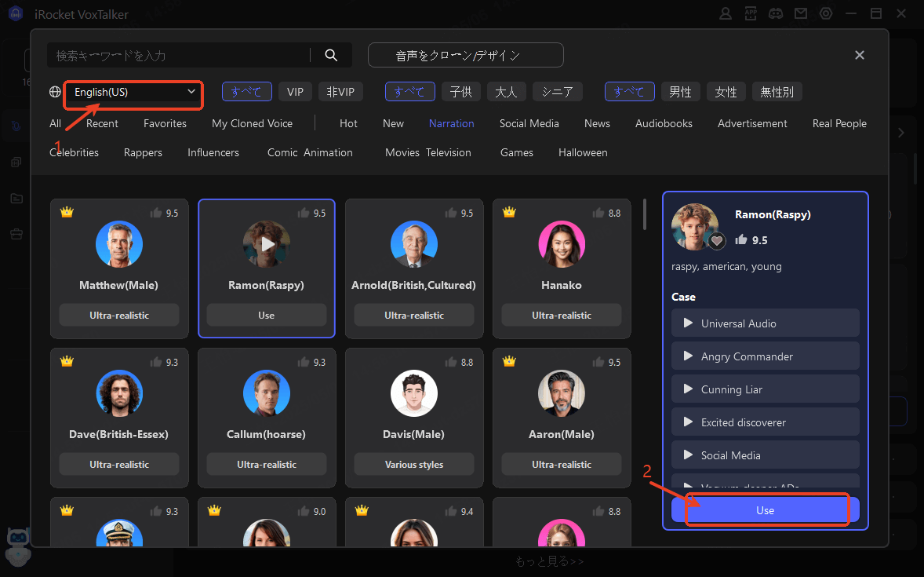The width and height of the screenshot is (924, 577).
Task: Click the thumbs-up icon on Arnold(British,Cultured) card
Action: pos(451,213)
